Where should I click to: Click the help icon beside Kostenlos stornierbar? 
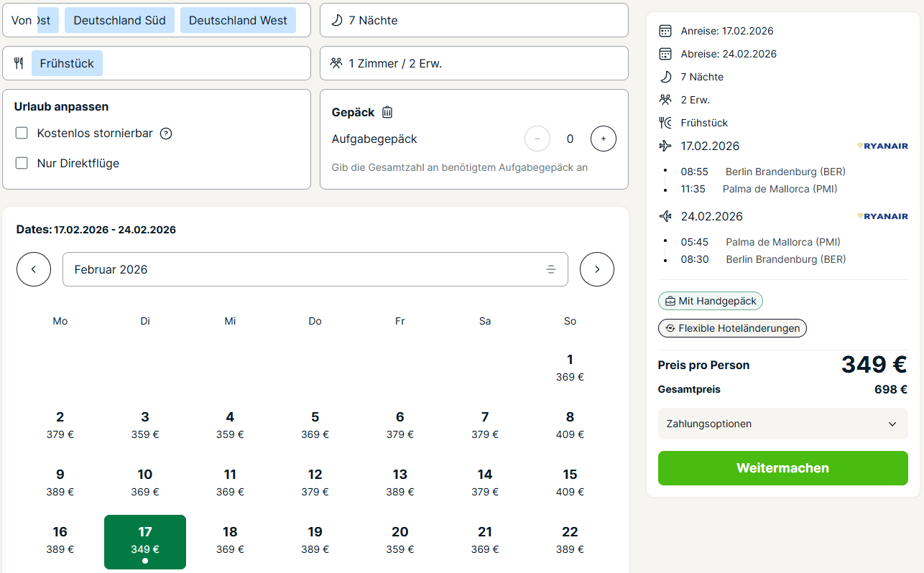click(166, 134)
